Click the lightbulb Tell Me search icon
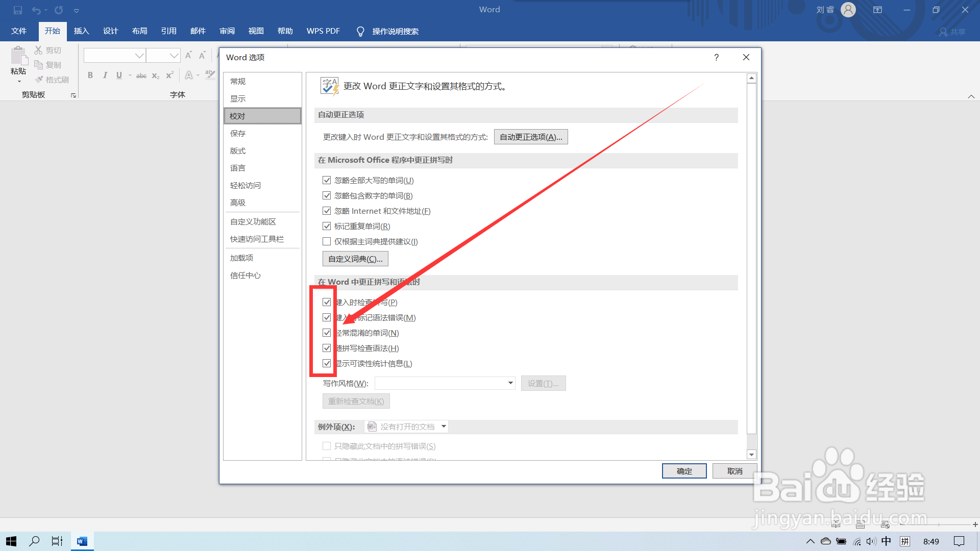The image size is (980, 551). pyautogui.click(x=360, y=32)
